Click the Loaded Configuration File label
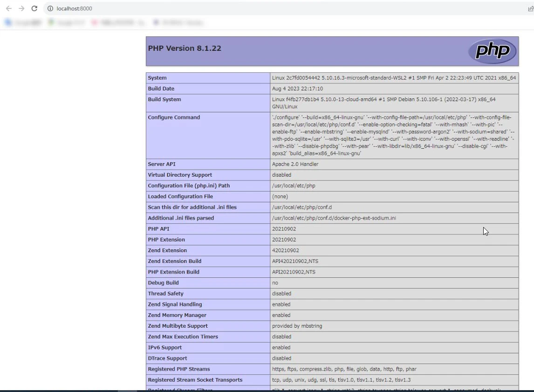This screenshot has height=392, width=534. 180,197
